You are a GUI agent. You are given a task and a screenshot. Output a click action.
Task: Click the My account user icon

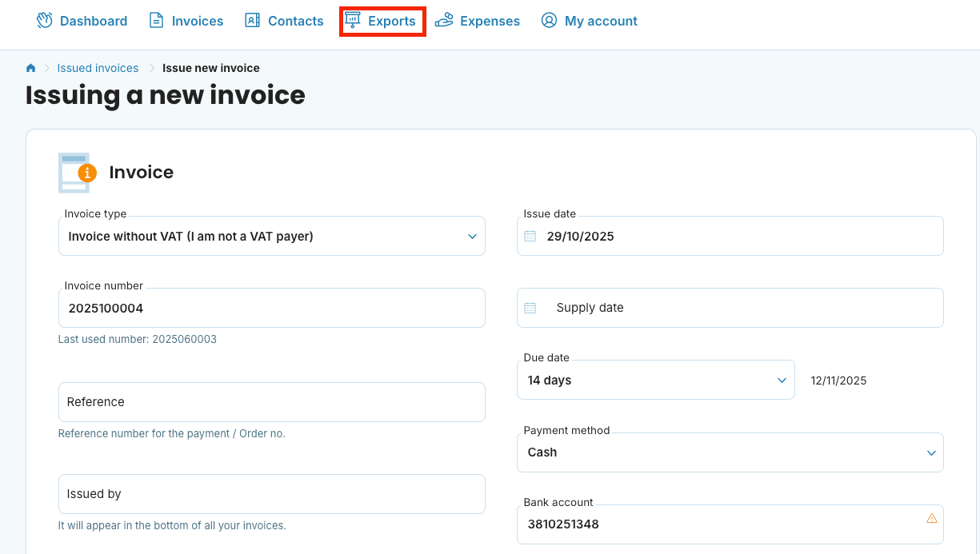549,21
